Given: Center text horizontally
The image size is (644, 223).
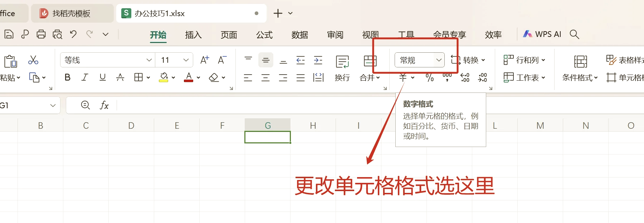Looking at the screenshot, I should point(265,77).
